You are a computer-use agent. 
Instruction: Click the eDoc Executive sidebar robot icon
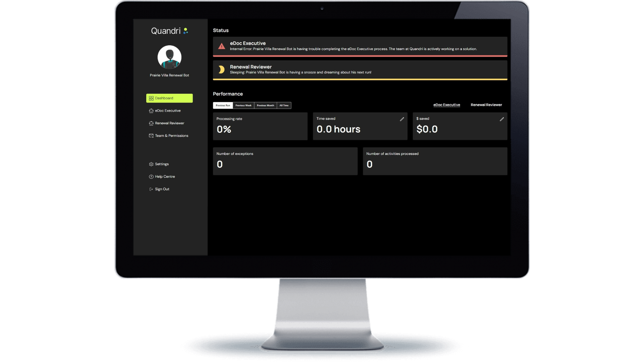pyautogui.click(x=151, y=111)
